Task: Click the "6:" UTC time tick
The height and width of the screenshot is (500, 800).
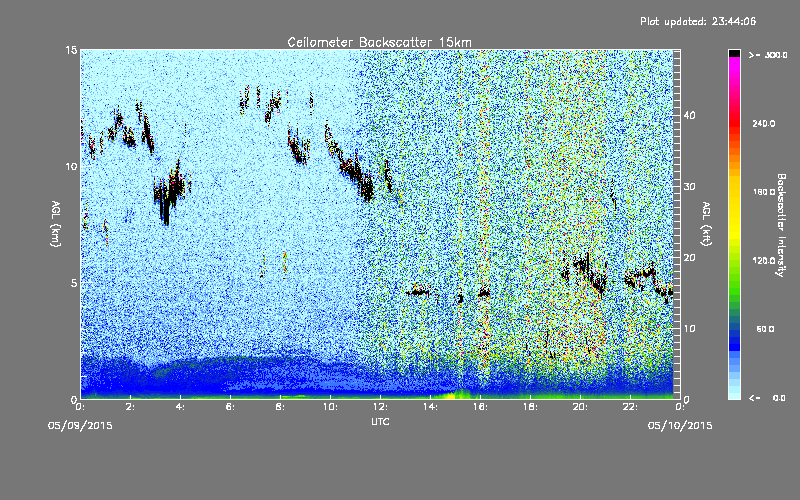Action: point(231,407)
